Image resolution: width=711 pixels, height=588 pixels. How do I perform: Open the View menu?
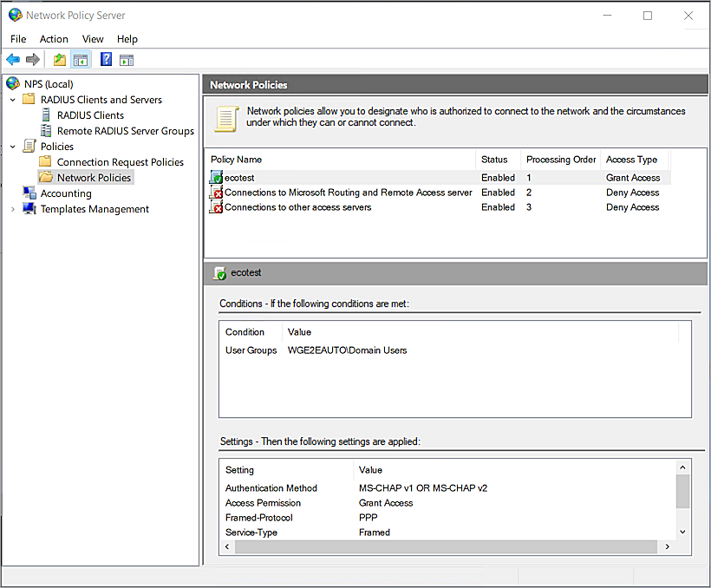pyautogui.click(x=93, y=39)
